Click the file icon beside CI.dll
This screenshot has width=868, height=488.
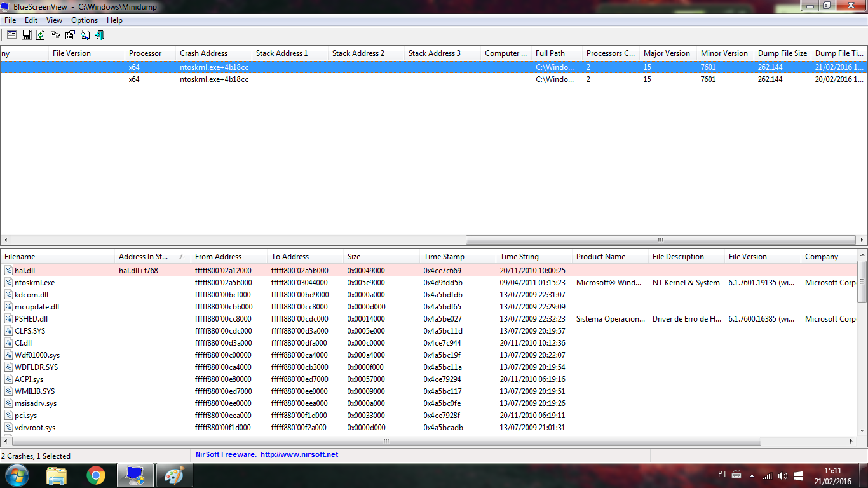pyautogui.click(x=8, y=343)
